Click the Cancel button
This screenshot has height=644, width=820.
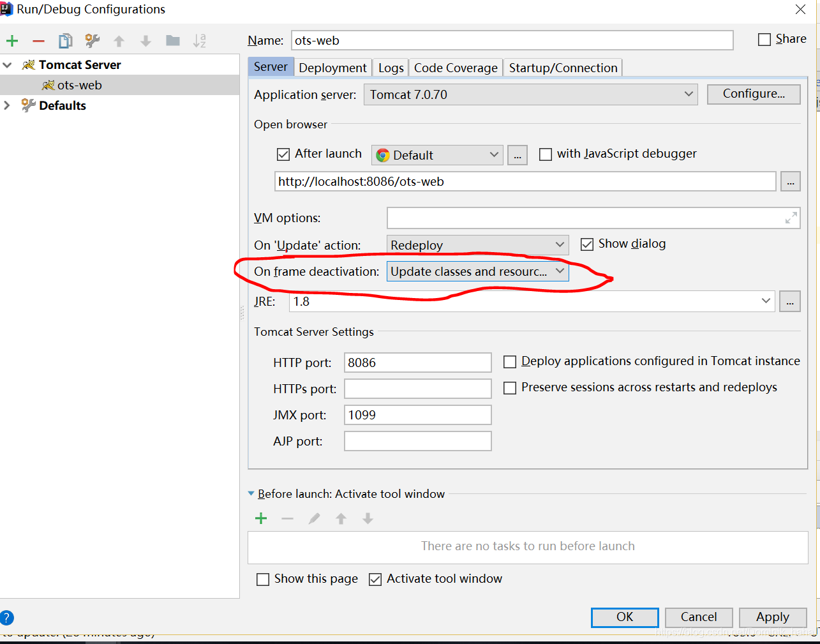tap(699, 617)
